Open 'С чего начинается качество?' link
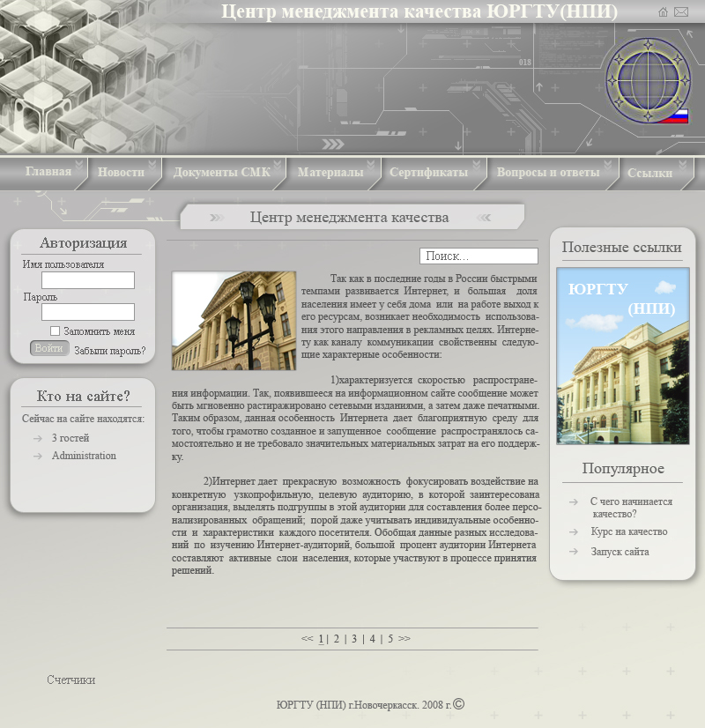 point(631,508)
